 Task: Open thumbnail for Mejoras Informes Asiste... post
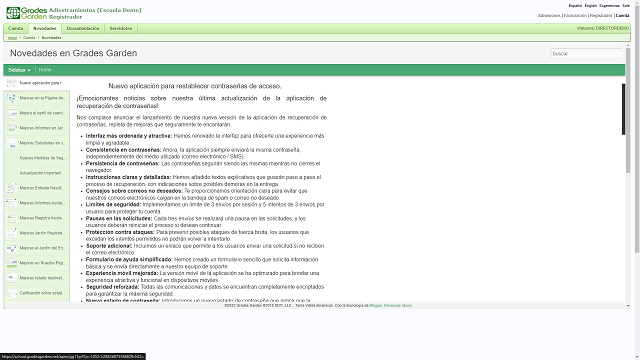[11, 203]
